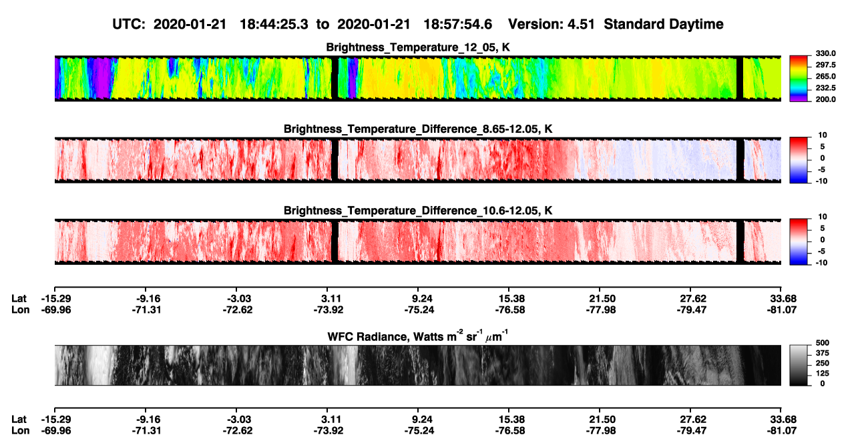
Task: Click latitude tick 3.11 on the upper axis
Action: [x=327, y=298]
